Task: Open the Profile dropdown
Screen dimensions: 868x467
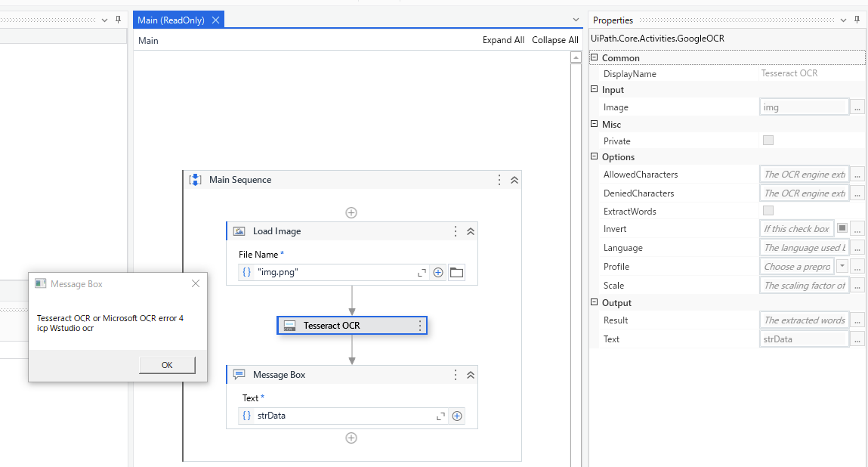Action: pos(842,267)
